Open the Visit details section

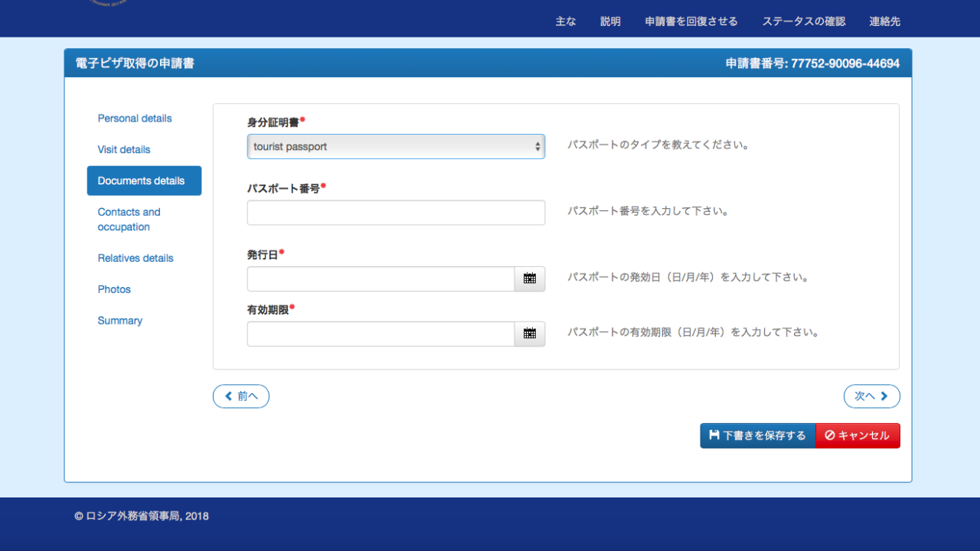pyautogui.click(x=124, y=150)
